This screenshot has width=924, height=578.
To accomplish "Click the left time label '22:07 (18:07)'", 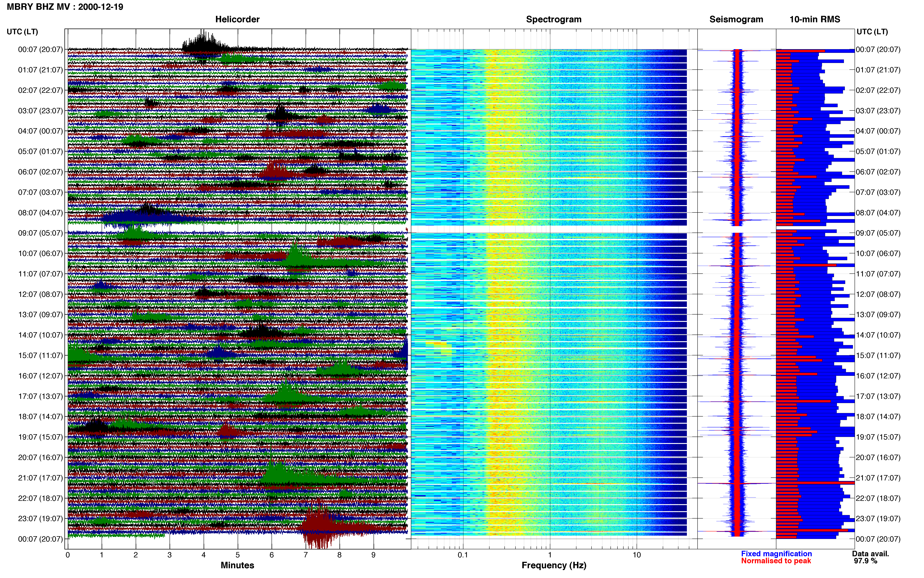I will pos(40,498).
